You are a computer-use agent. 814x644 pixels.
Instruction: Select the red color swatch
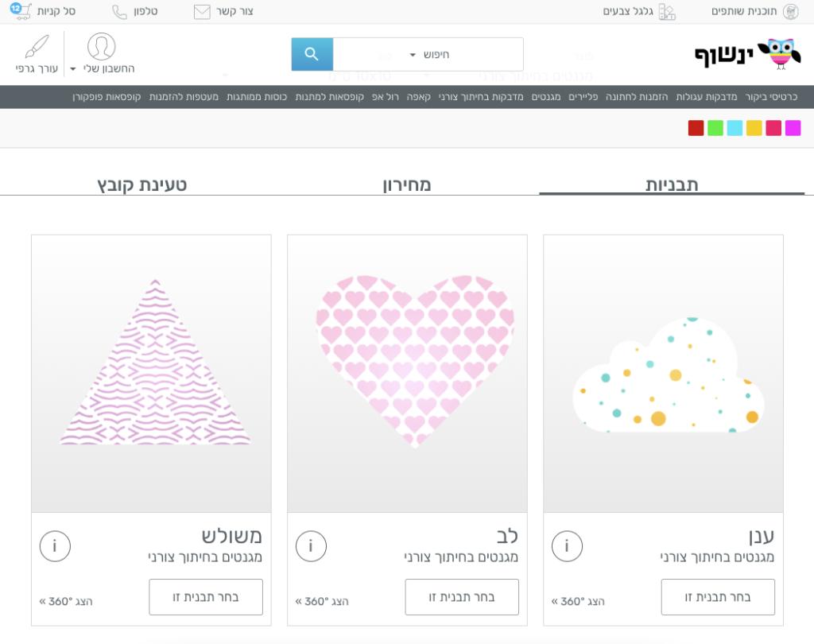click(x=696, y=128)
